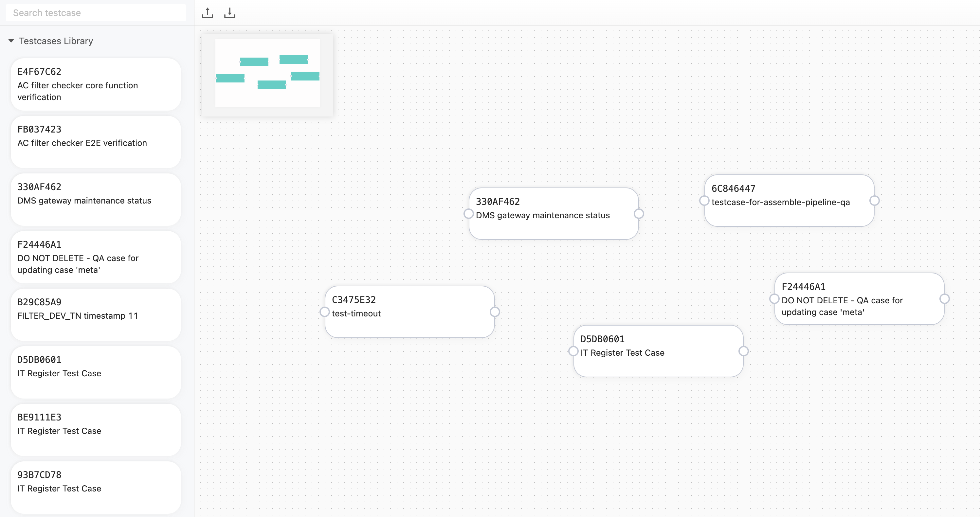This screenshot has height=517, width=980.
Task: Click input port of test-timeout node
Action: click(324, 312)
